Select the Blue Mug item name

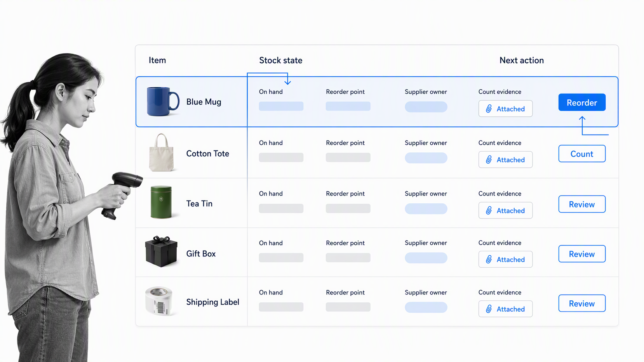(204, 102)
